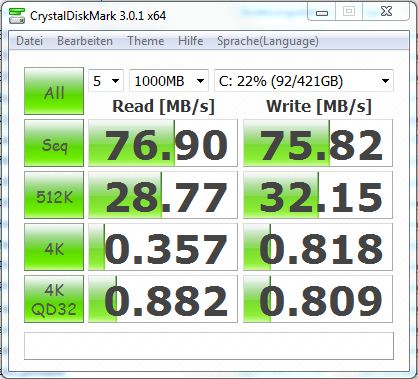Click the 4K read result 0.357
Screen dimensions: 418x379
pos(163,247)
